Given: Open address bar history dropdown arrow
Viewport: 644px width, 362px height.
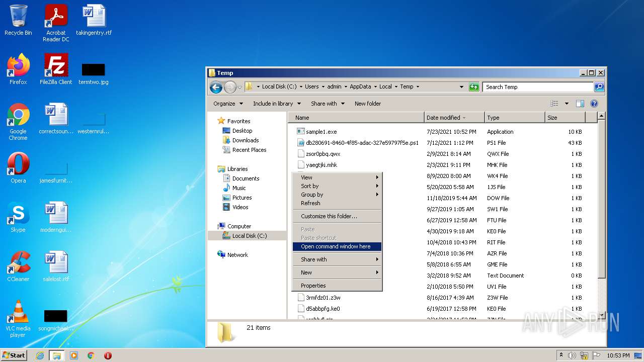Looking at the screenshot, I should (461, 87).
